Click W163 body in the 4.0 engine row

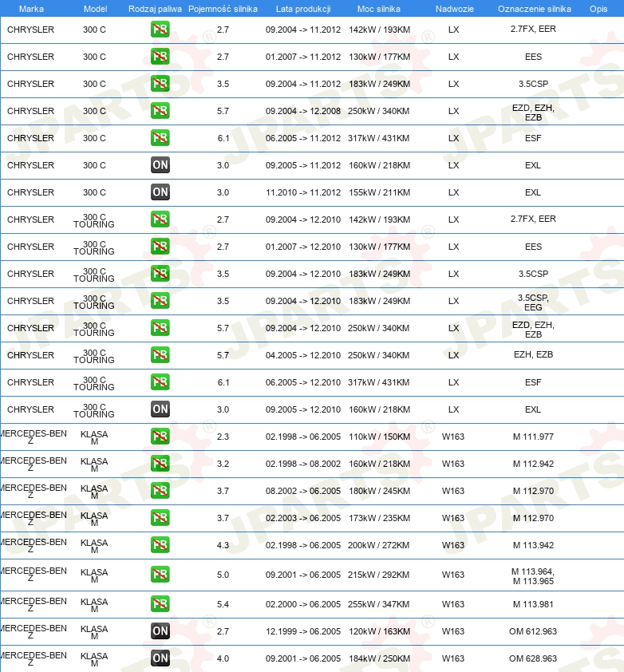pyautogui.click(x=453, y=658)
